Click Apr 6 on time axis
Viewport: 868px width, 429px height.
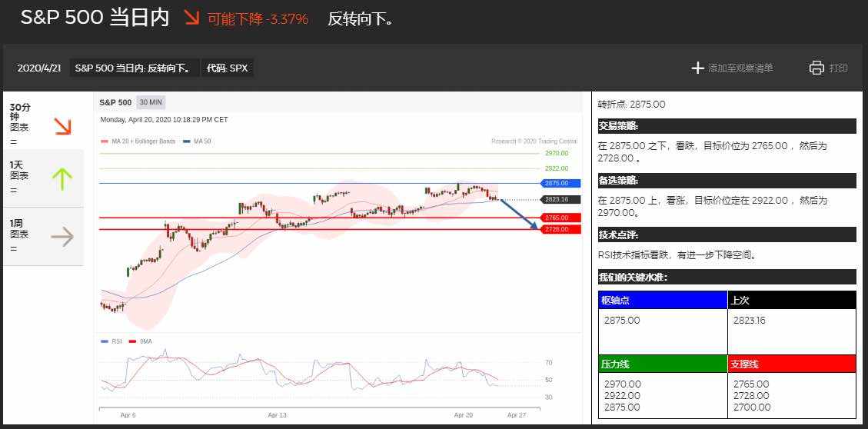128,414
